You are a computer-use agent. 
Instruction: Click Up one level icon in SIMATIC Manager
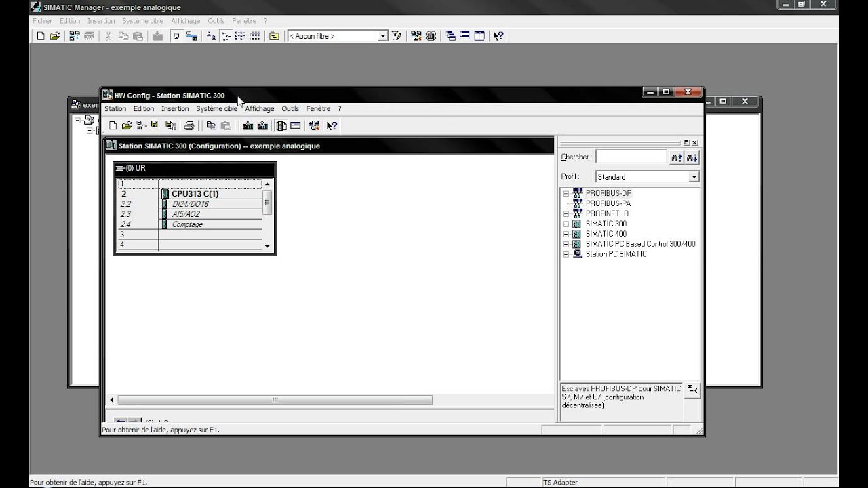click(274, 36)
